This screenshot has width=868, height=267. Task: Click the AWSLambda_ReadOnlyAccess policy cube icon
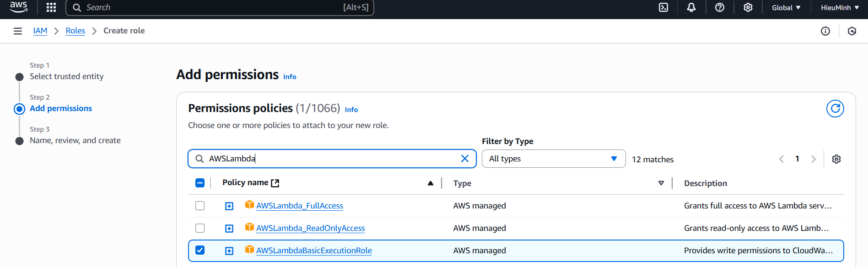point(249,227)
